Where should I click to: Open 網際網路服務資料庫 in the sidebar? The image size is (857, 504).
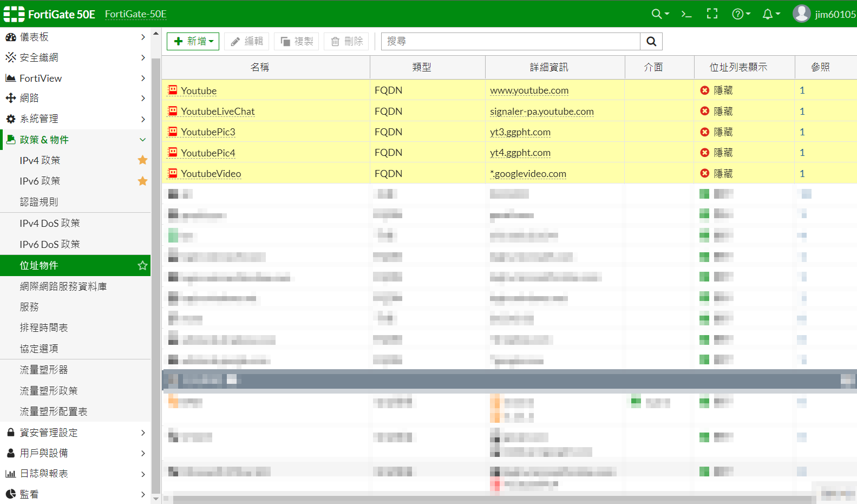point(63,286)
